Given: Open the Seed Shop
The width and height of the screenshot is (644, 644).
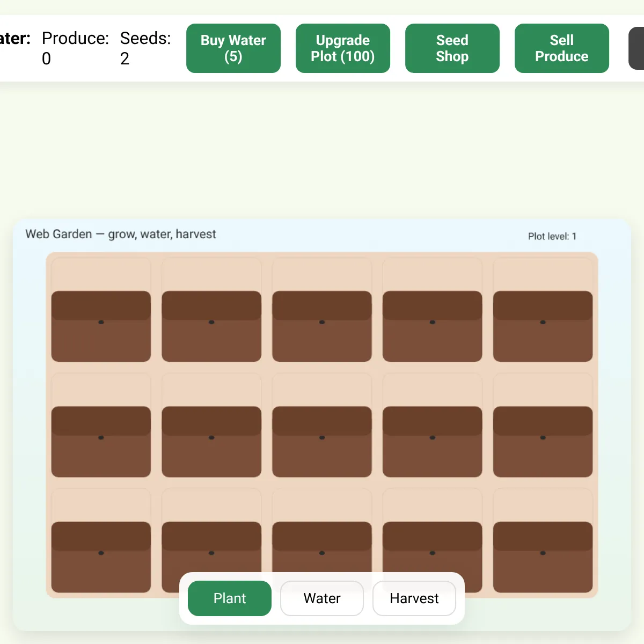Looking at the screenshot, I should (452, 48).
